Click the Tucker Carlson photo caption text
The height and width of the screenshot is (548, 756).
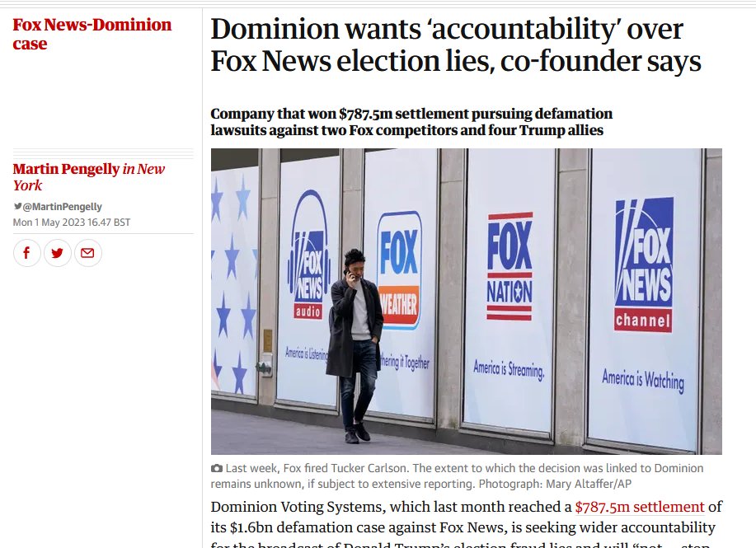coord(457,476)
